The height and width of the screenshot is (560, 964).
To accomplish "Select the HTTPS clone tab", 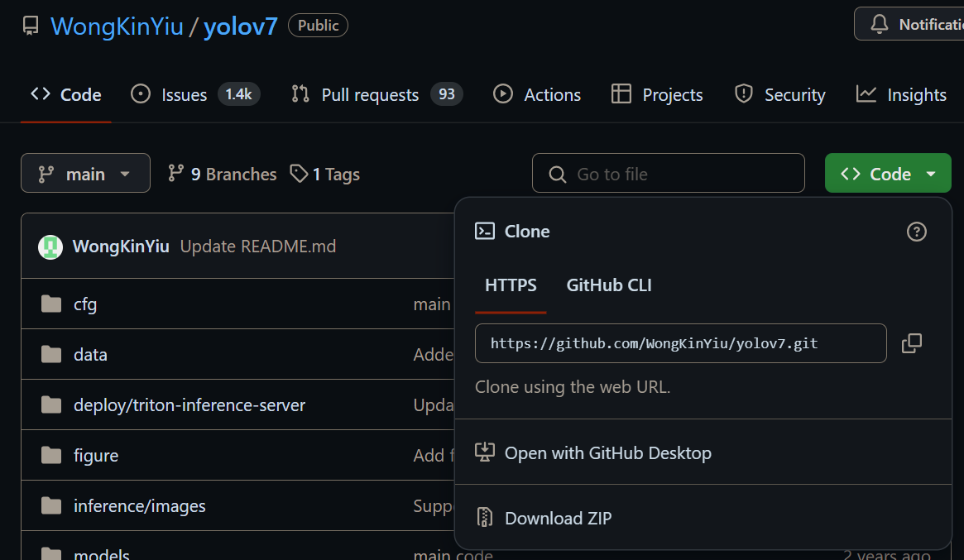I will point(511,285).
